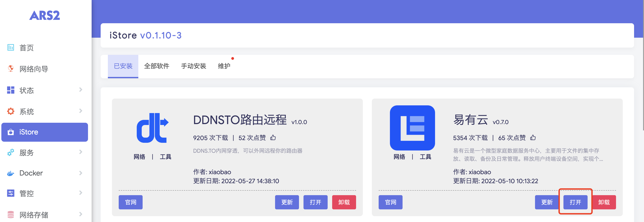Click the 易有云 title
The width and height of the screenshot is (644, 222).
pyautogui.click(x=470, y=120)
